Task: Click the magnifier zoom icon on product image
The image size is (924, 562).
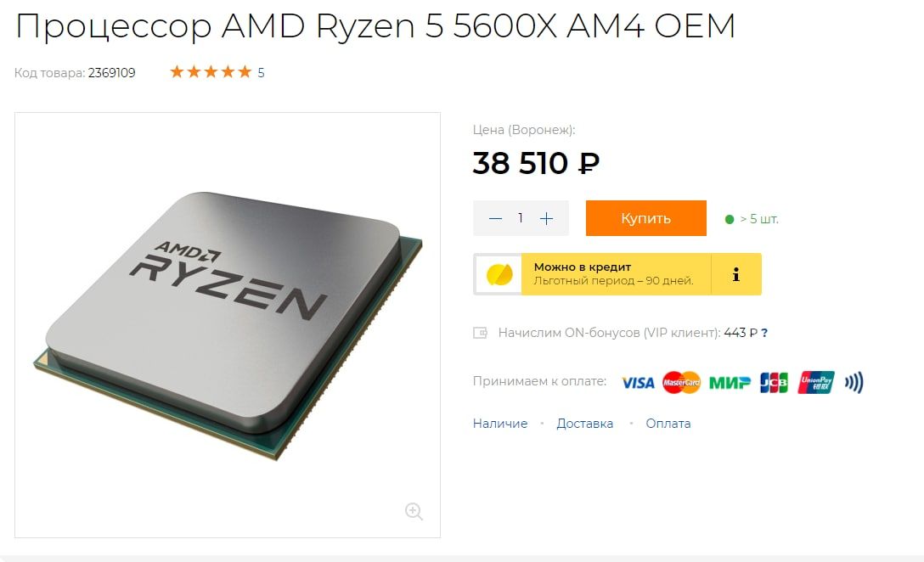Action: coord(414,511)
